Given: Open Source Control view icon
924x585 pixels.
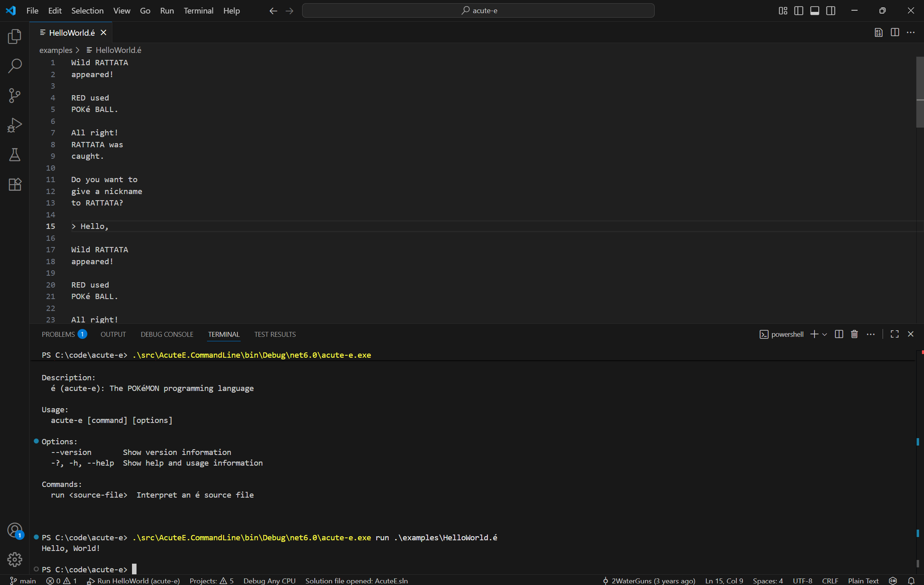Looking at the screenshot, I should [x=15, y=95].
